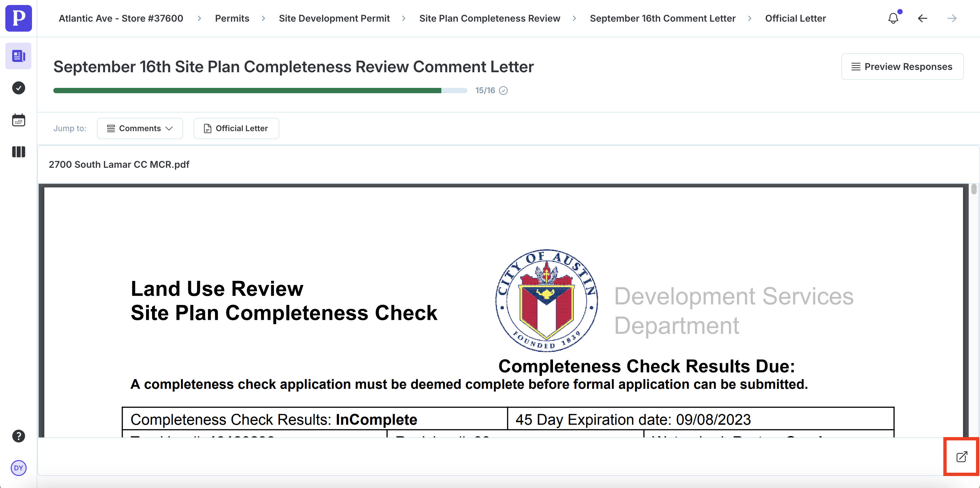Open the board columns sidebar icon
980x488 pixels.
(18, 152)
